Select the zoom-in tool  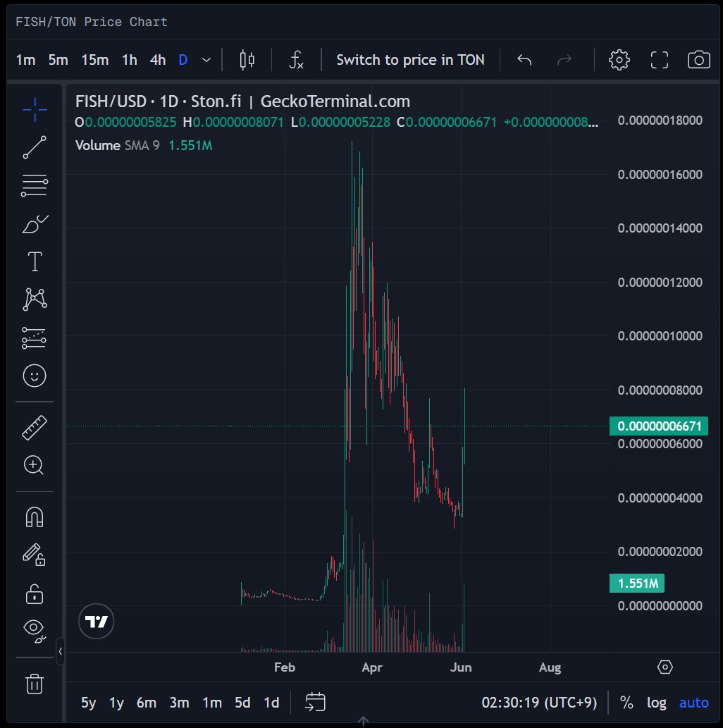pyautogui.click(x=34, y=465)
